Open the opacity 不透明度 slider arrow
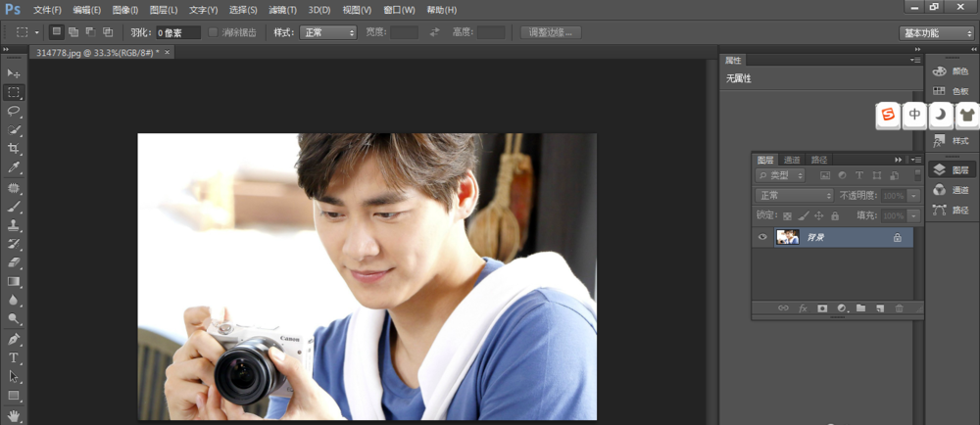The image size is (980, 425). pos(914,195)
